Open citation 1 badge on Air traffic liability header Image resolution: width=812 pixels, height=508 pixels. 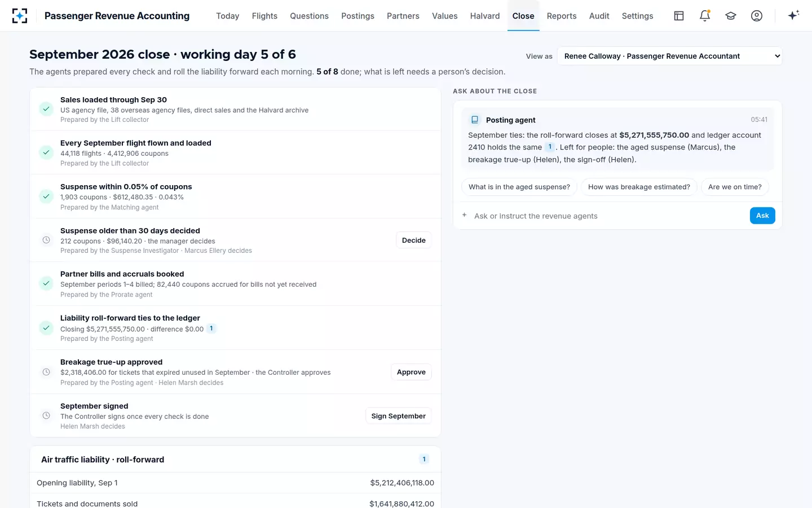tap(424, 459)
